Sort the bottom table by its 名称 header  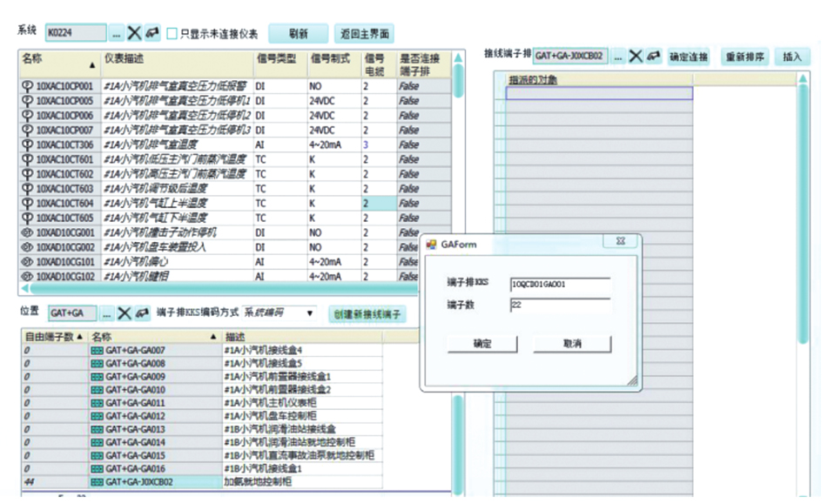tap(154, 337)
